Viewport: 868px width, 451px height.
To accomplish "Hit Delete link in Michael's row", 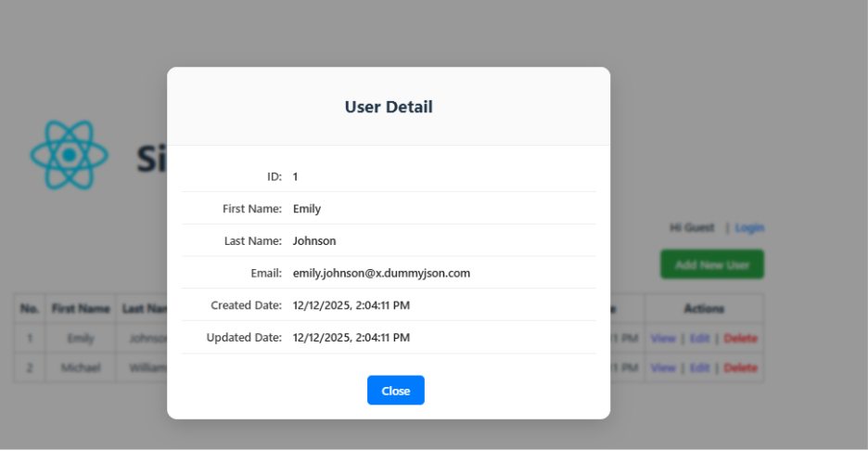I will click(740, 368).
